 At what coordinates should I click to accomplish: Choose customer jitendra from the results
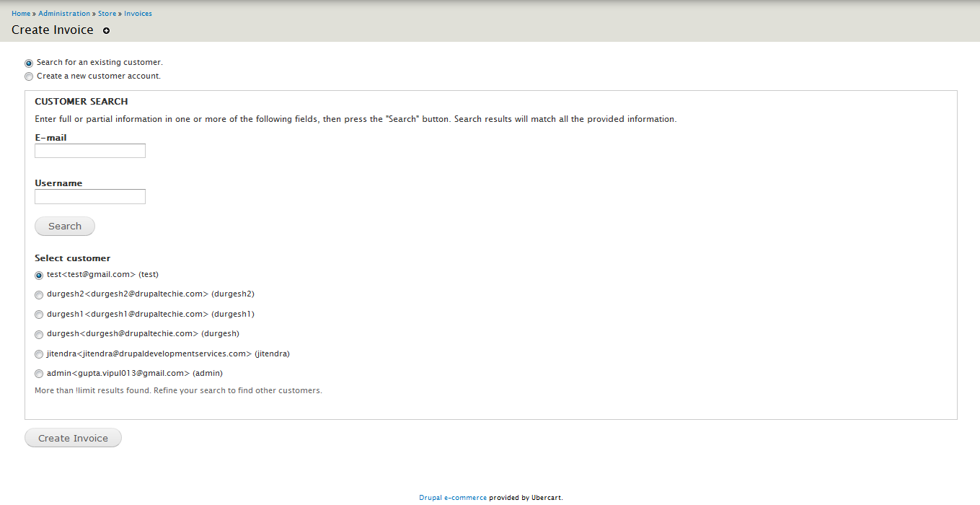click(38, 353)
